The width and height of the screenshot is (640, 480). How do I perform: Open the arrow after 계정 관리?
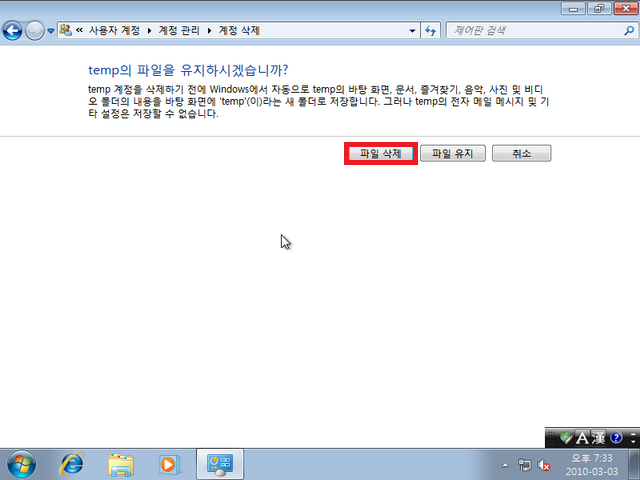coord(209,31)
